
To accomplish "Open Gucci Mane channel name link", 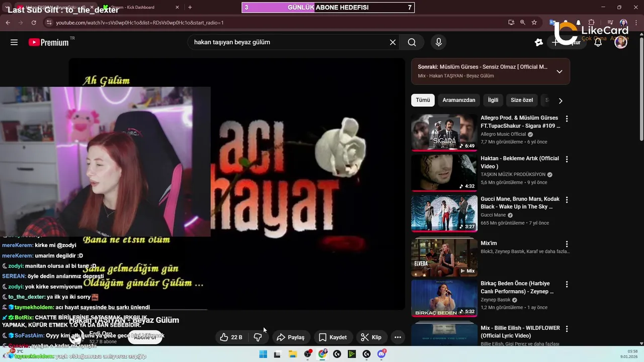I will pos(493,215).
